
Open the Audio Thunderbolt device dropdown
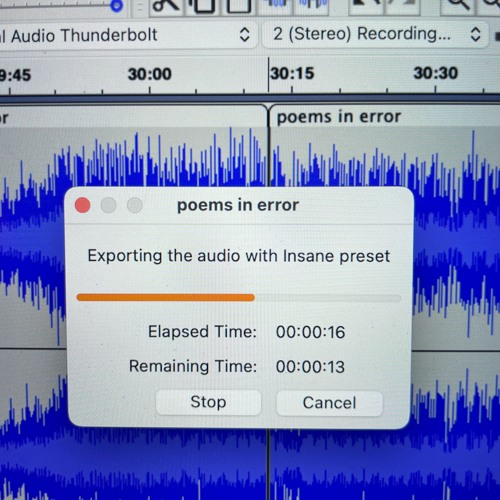[128, 35]
